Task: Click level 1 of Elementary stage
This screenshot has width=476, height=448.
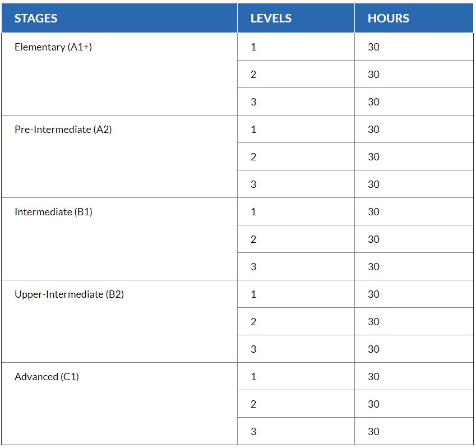Action: point(296,47)
